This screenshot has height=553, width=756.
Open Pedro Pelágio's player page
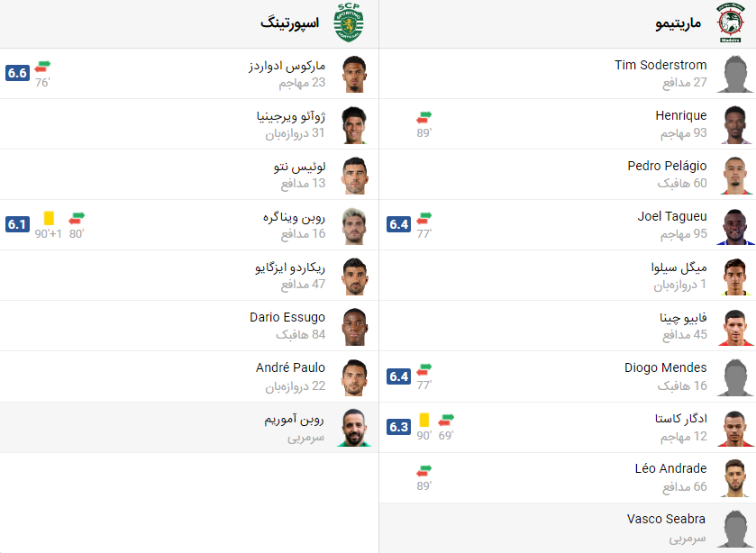pos(667,166)
